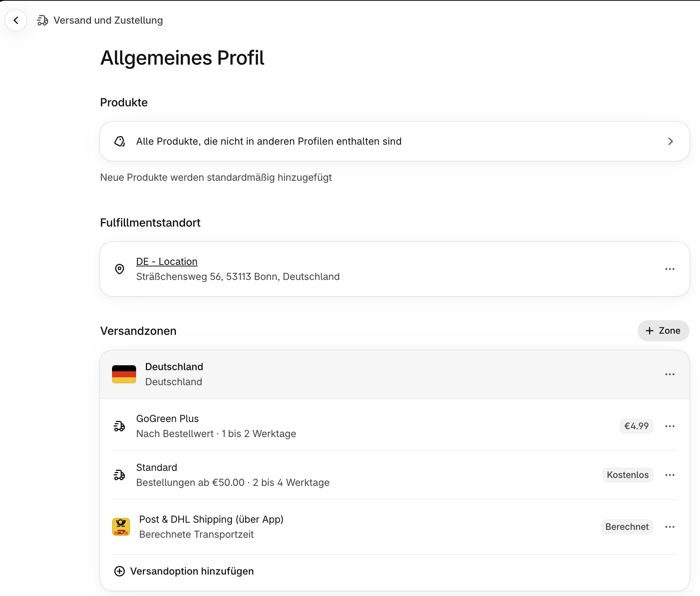The width and height of the screenshot is (700, 596).
Task: Click the Allgemeines Profil heading
Action: [182, 58]
